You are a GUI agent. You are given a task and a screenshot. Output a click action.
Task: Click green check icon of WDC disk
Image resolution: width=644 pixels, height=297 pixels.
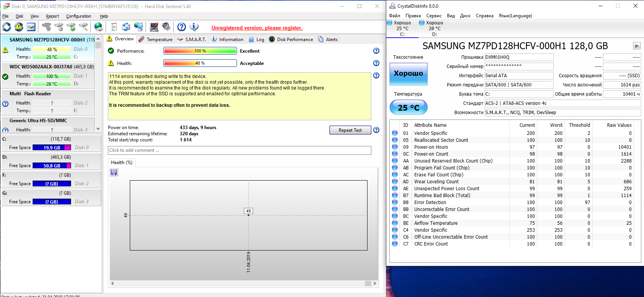coord(5,76)
